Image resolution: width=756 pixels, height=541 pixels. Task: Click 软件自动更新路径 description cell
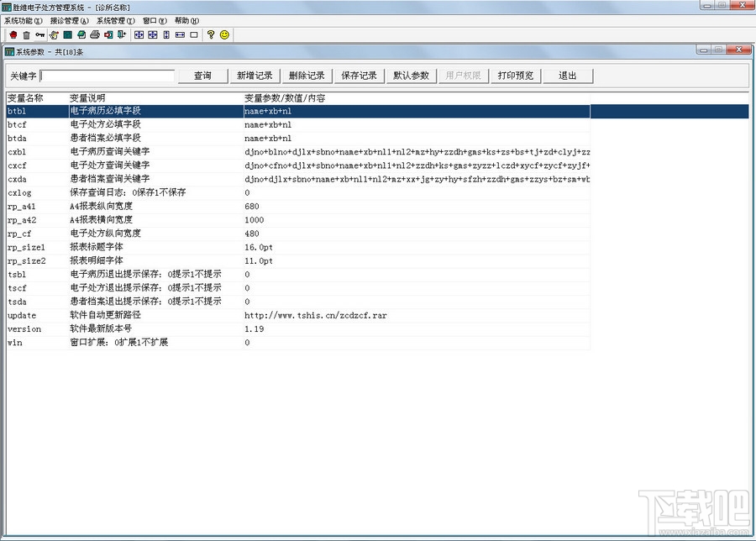(156, 315)
